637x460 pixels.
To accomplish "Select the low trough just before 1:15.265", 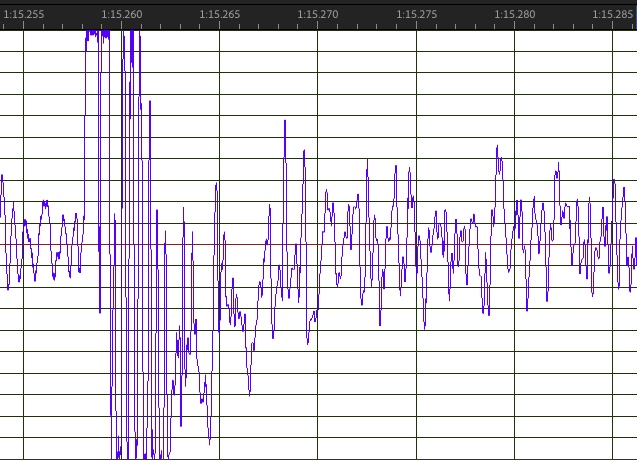I will [x=209, y=440].
